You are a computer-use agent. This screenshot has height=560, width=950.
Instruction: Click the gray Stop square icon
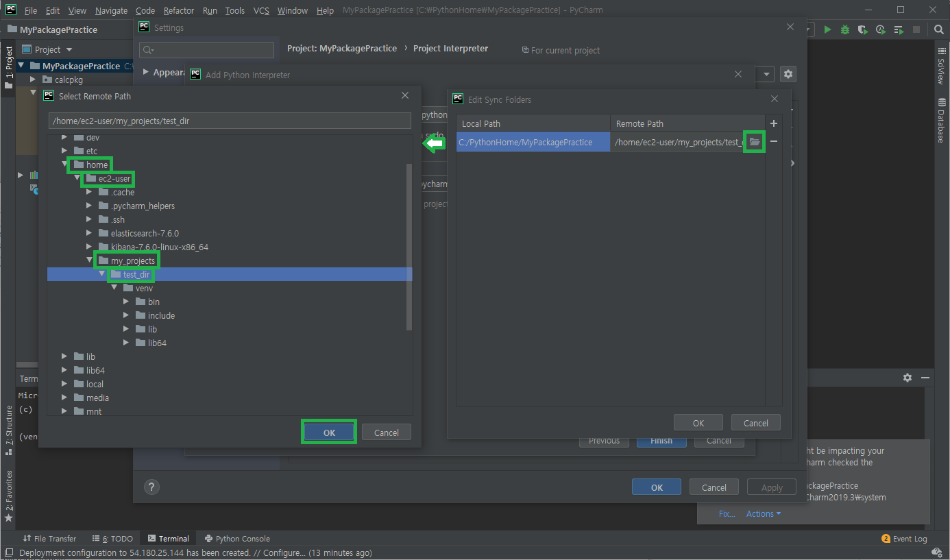pos(916,29)
